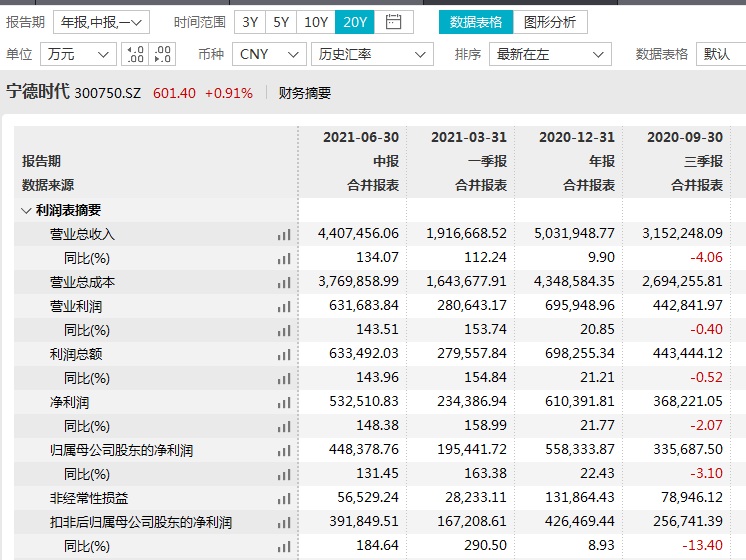The height and width of the screenshot is (560, 746).
Task: Open 数据表格 dropdown set to 默认
Action: point(721,54)
